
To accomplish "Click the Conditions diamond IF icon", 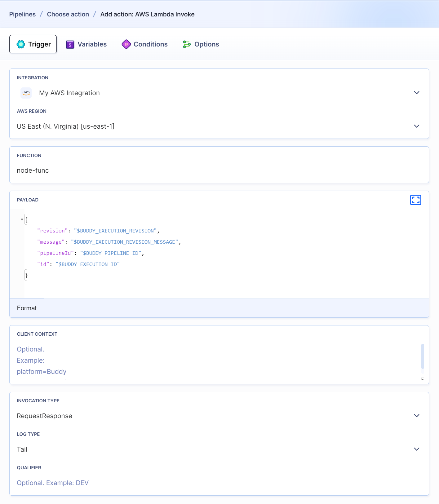I will (x=126, y=44).
